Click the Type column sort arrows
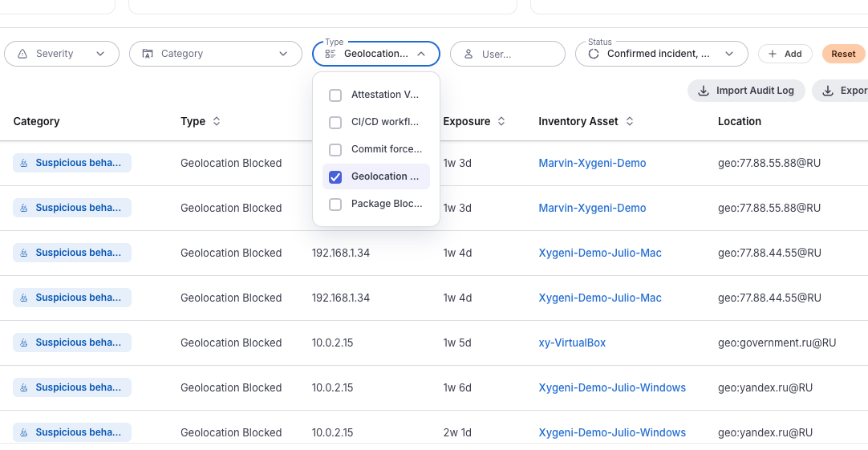 [217, 121]
